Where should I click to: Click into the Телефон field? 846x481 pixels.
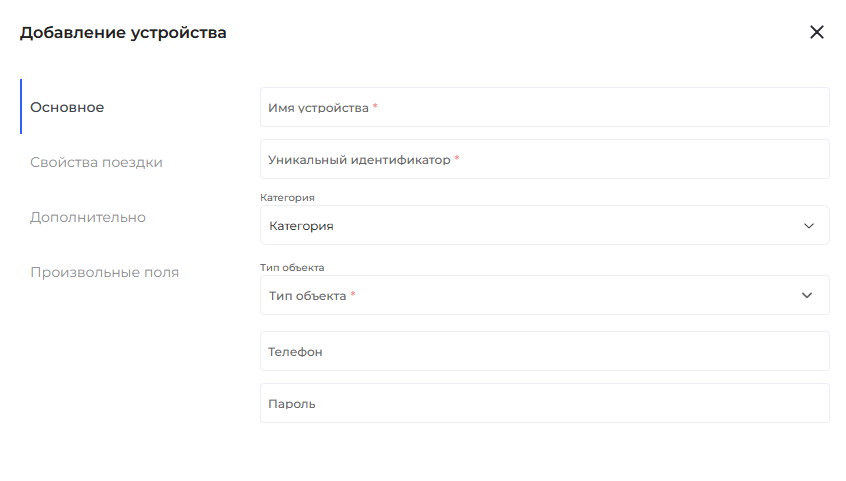[x=544, y=352]
